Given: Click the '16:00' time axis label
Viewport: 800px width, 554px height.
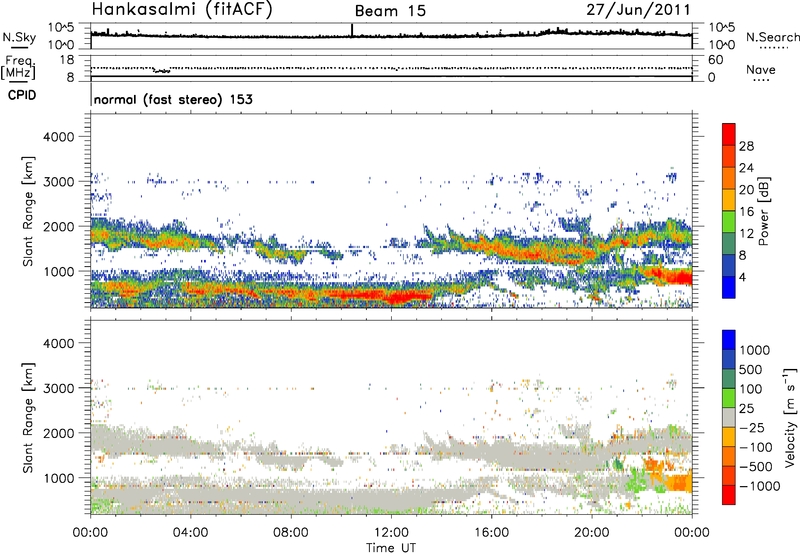Looking at the screenshot, I should [492, 533].
